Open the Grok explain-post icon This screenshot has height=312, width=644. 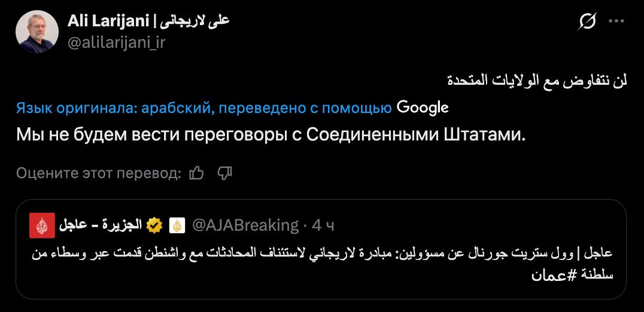click(587, 22)
